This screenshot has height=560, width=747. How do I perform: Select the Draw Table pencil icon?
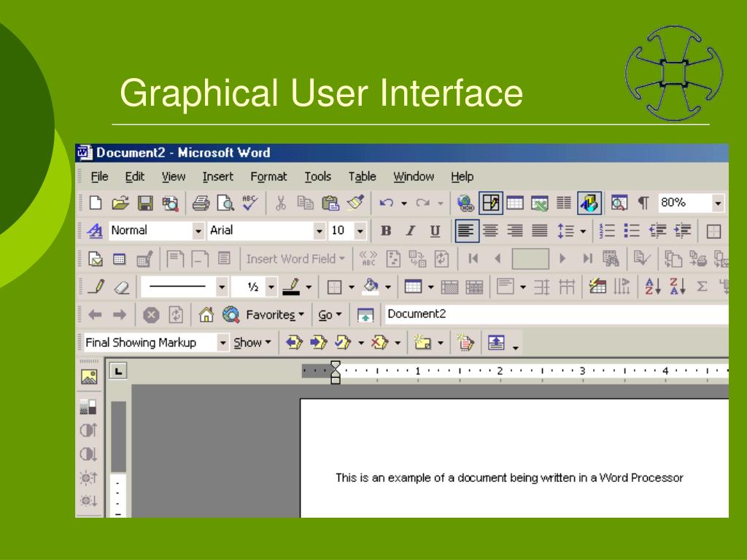pos(97,287)
